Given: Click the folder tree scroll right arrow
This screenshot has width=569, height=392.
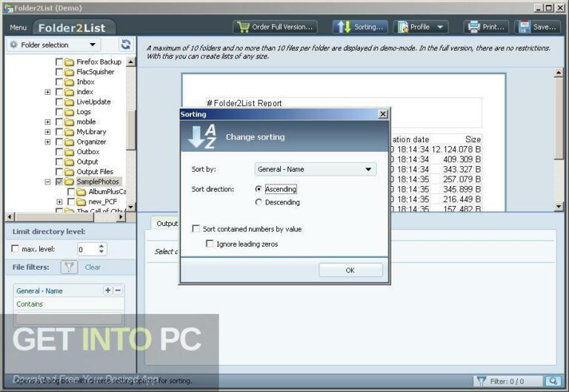Looking at the screenshot, I should pyautogui.click(x=121, y=216).
